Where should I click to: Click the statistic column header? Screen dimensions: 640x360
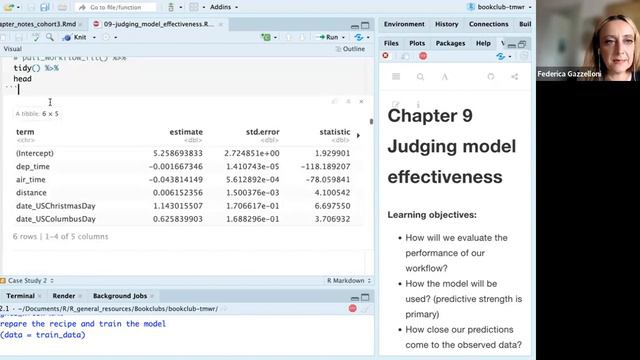point(335,132)
